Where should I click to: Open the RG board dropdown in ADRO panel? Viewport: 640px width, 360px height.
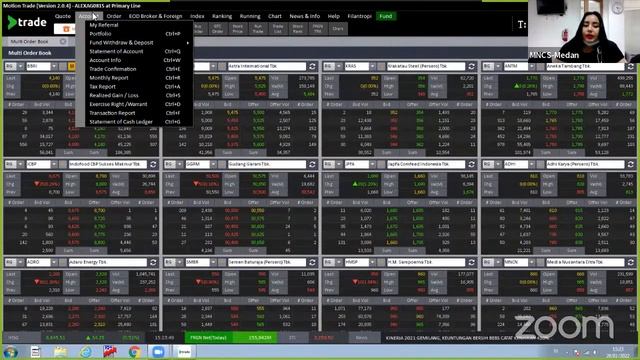20,262
